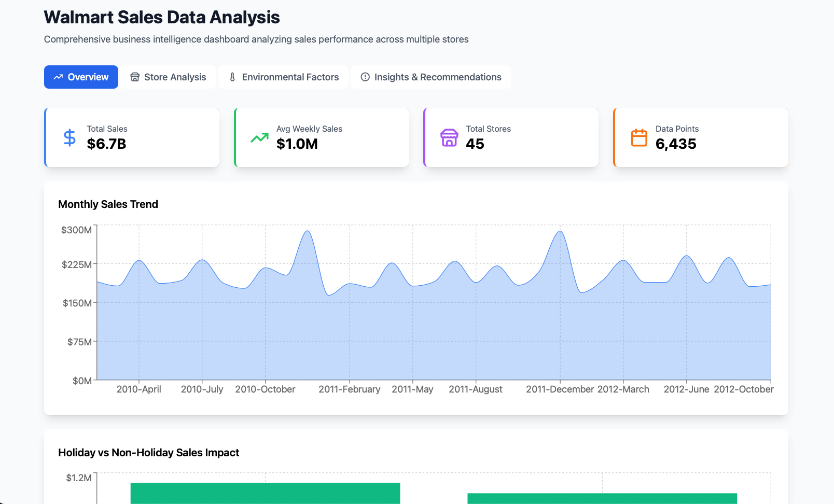
Task: Click the Total Stores label
Action: pos(488,129)
